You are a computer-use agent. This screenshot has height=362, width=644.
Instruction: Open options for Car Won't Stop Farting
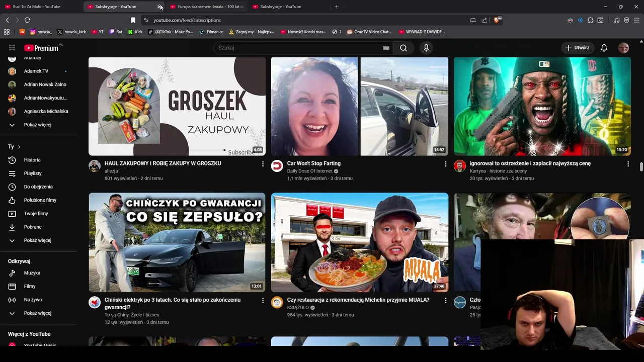click(x=445, y=164)
